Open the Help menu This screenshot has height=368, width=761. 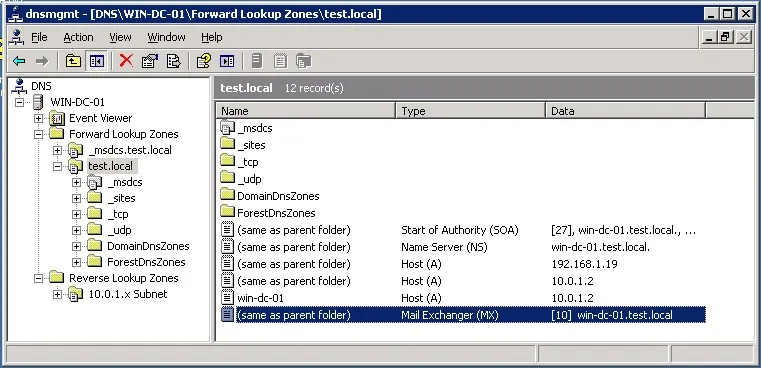tap(212, 37)
